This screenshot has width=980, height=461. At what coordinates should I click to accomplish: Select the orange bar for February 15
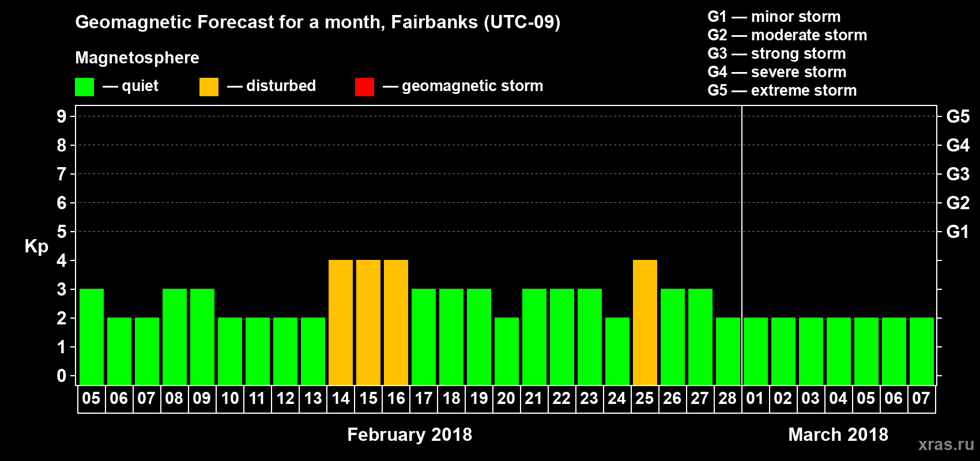point(368,322)
